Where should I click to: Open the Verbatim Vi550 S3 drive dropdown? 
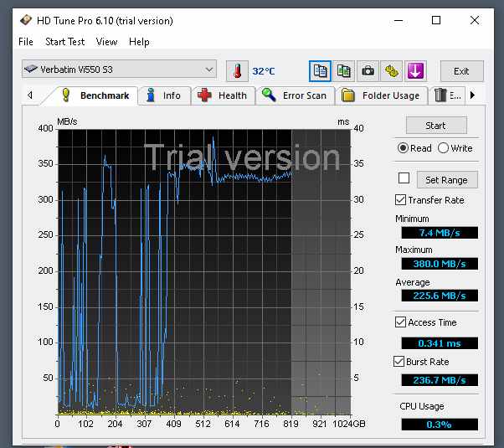pos(119,70)
